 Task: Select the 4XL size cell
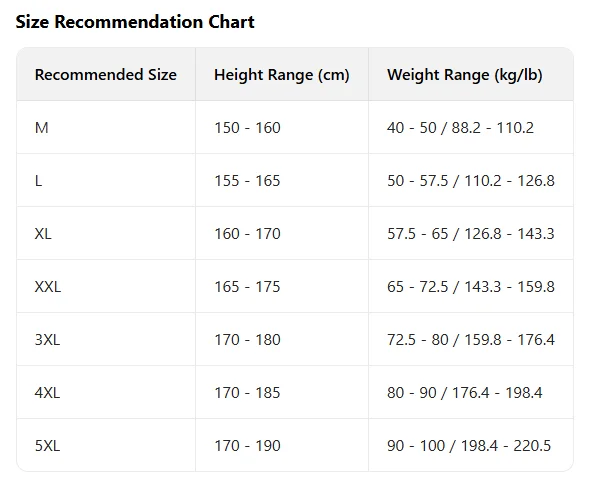click(x=47, y=393)
